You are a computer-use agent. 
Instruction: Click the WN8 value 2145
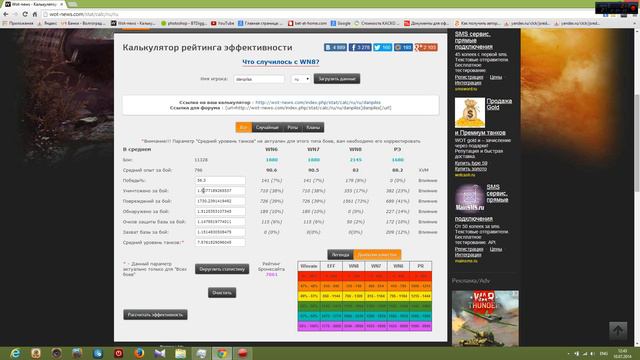click(356, 160)
